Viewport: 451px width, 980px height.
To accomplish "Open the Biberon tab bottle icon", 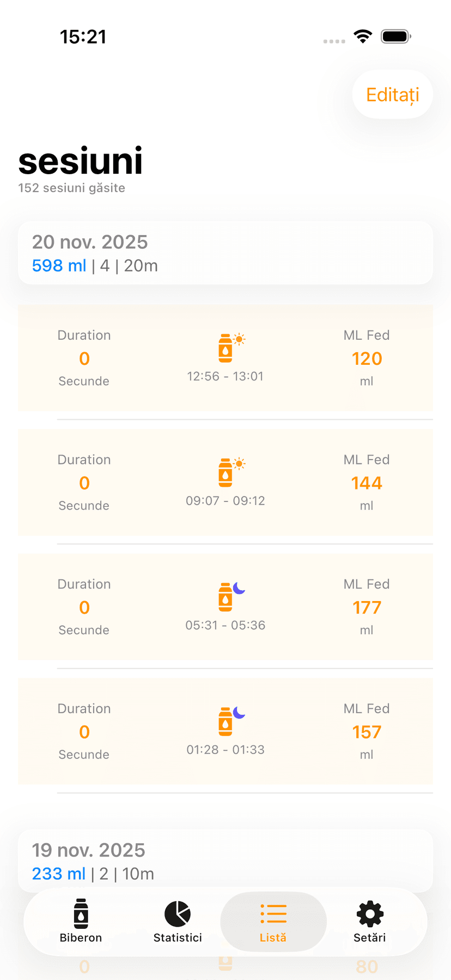I will [x=81, y=913].
